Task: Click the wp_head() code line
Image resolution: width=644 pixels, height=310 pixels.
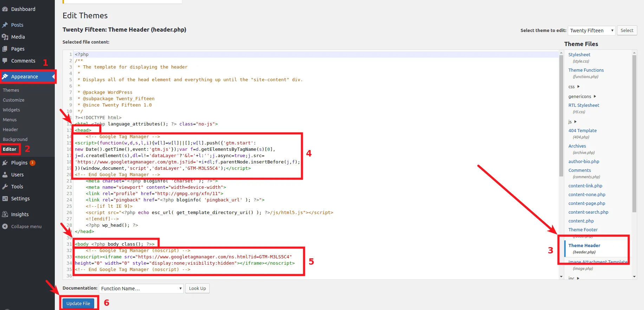Action: click(x=112, y=225)
